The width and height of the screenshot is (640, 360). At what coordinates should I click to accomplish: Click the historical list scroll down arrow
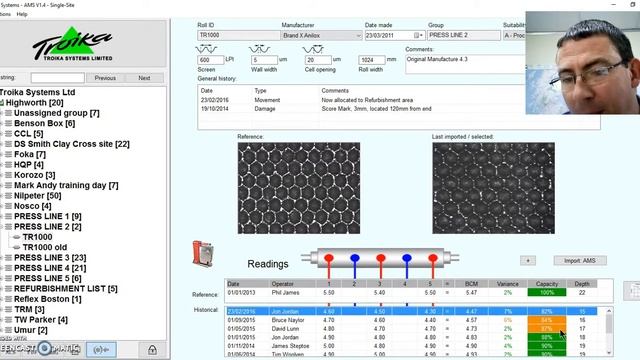point(609,353)
